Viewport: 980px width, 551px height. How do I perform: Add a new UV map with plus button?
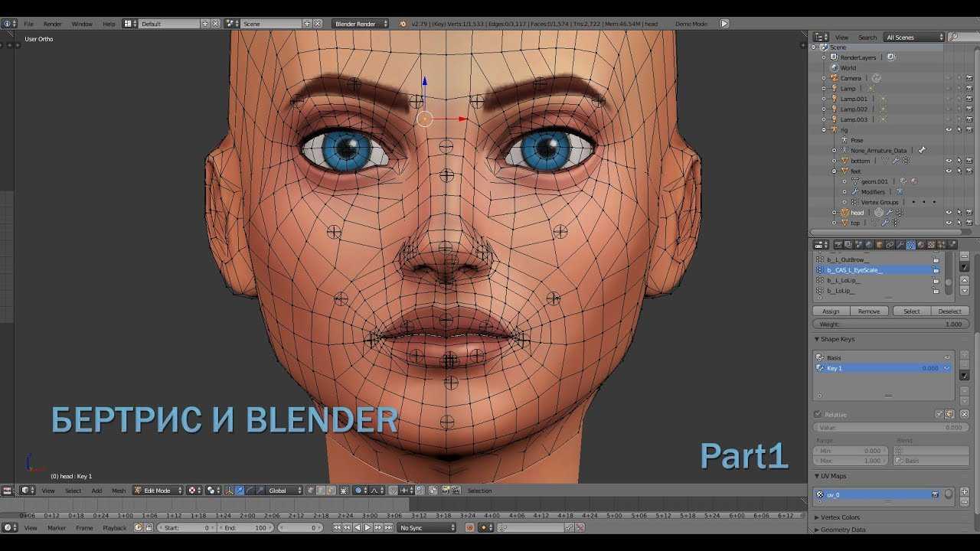pos(965,492)
